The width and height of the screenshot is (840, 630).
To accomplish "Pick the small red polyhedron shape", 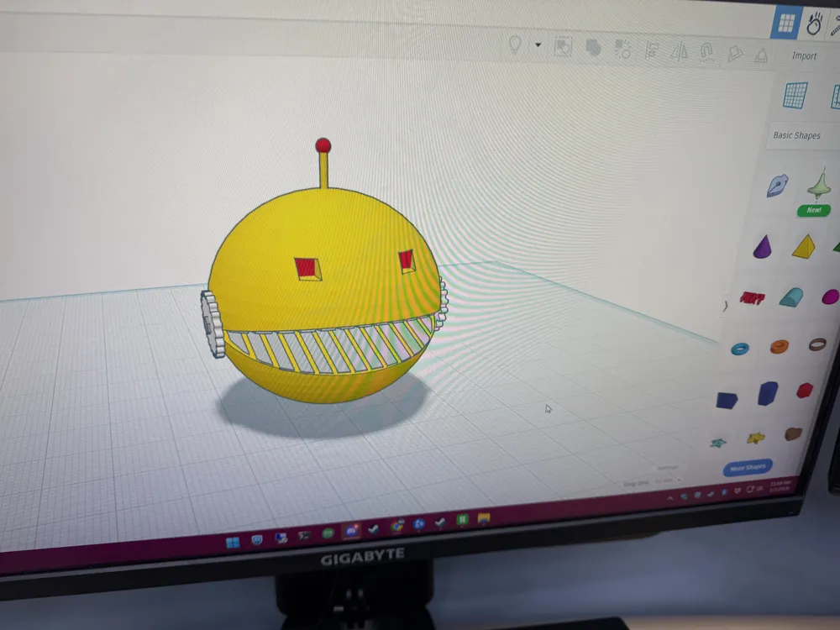I will pyautogui.click(x=805, y=390).
